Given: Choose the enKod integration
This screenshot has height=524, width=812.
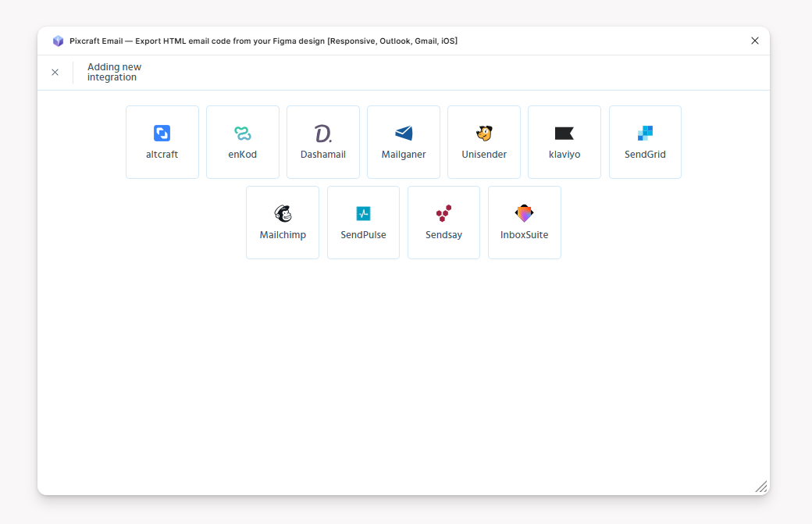Looking at the screenshot, I should (x=242, y=142).
